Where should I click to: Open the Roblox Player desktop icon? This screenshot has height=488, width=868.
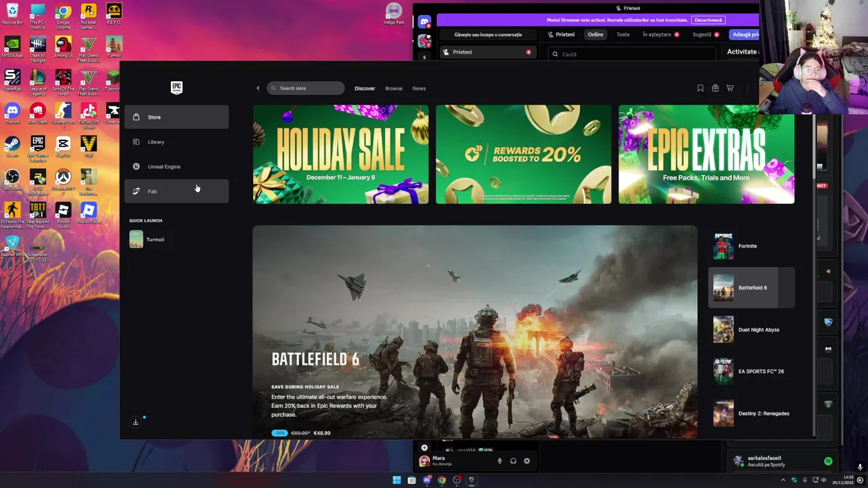tap(88, 213)
